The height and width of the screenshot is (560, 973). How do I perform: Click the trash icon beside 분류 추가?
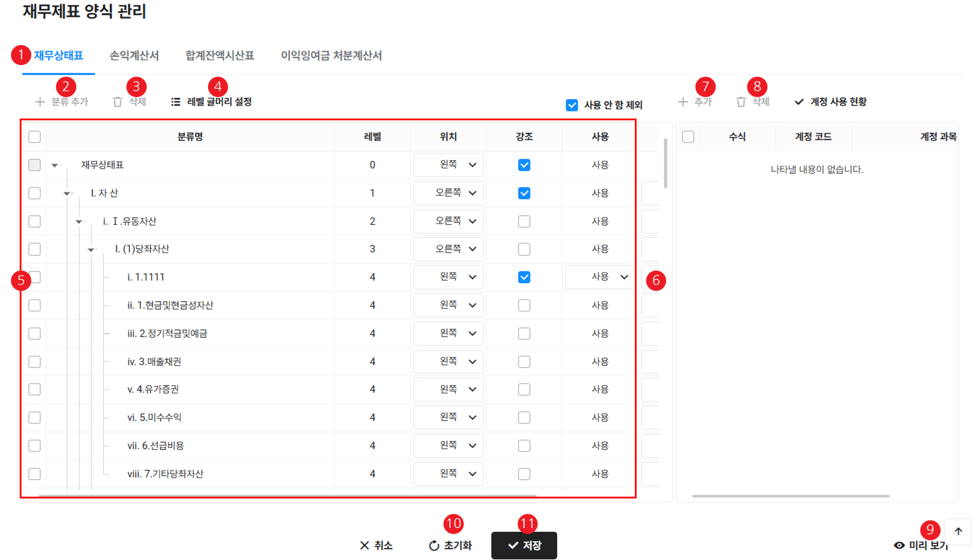click(117, 102)
